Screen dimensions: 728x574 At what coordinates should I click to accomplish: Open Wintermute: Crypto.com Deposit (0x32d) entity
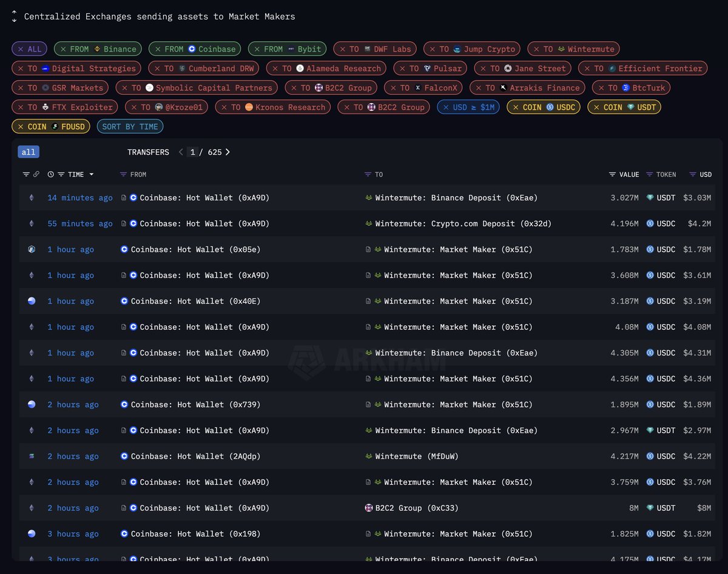[x=463, y=224]
